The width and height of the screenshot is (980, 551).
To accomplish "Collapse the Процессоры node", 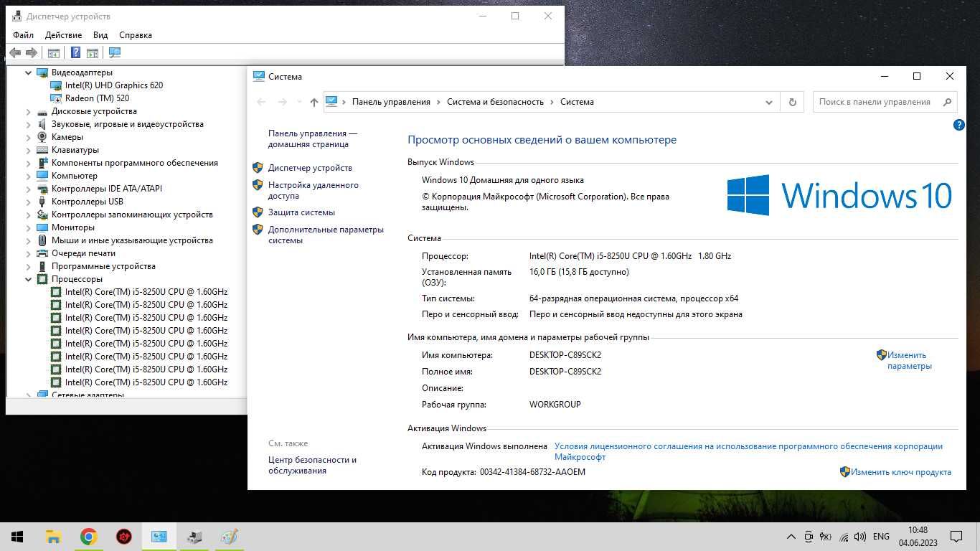I will 29,279.
